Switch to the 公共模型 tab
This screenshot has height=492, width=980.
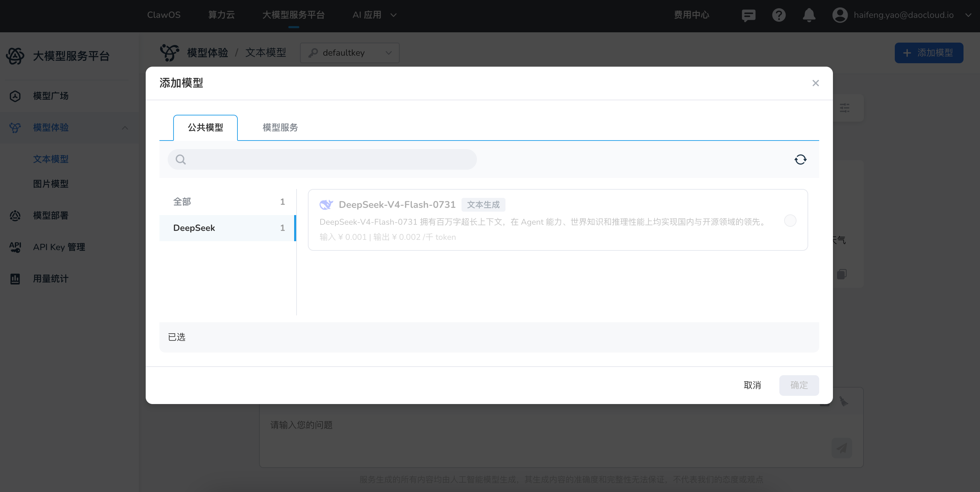click(x=205, y=127)
